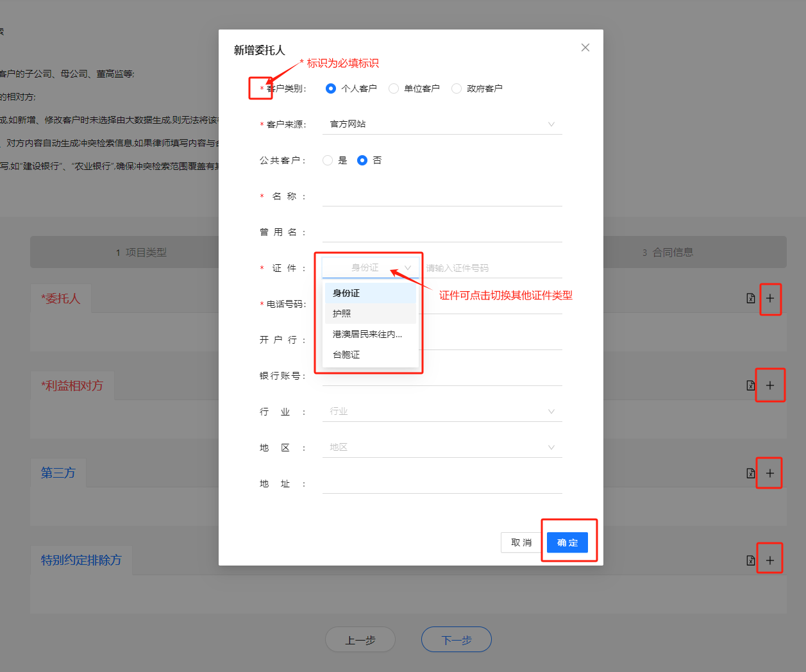This screenshot has height=672, width=806.
Task: Select 政府客户 radio button
Action: (457, 88)
